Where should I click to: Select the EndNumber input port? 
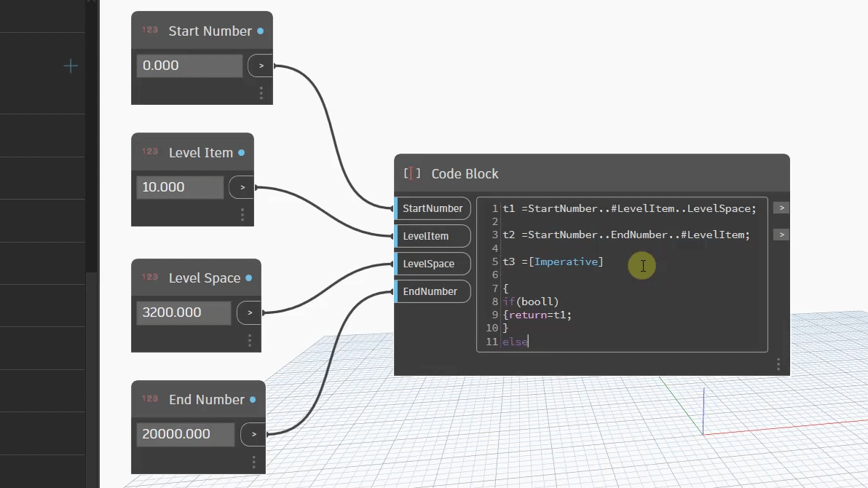pyautogui.click(x=433, y=291)
